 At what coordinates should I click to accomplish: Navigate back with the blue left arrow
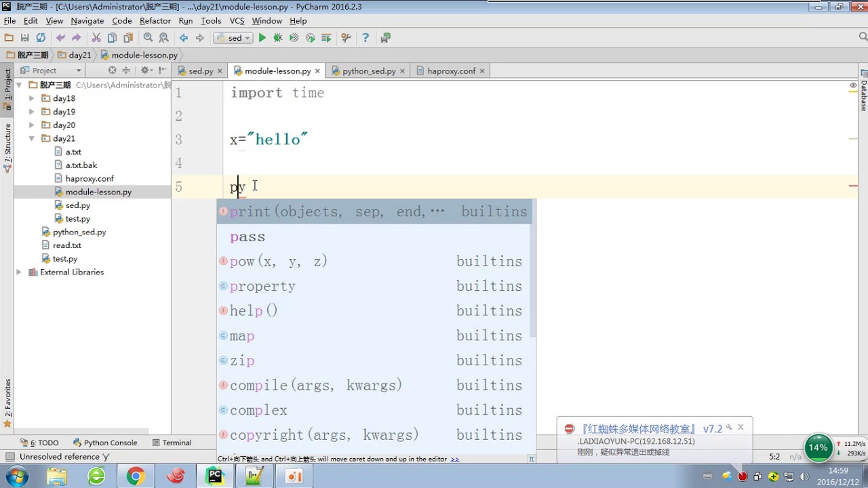(x=184, y=38)
